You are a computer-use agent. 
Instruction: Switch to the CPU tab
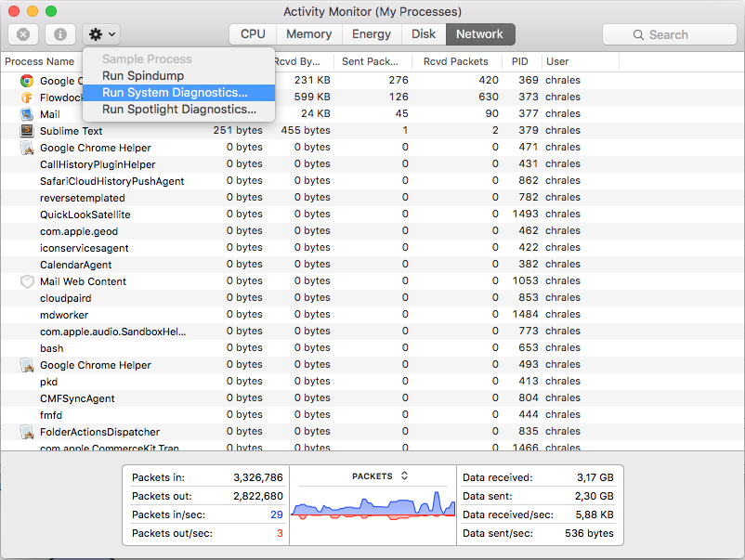pos(253,34)
